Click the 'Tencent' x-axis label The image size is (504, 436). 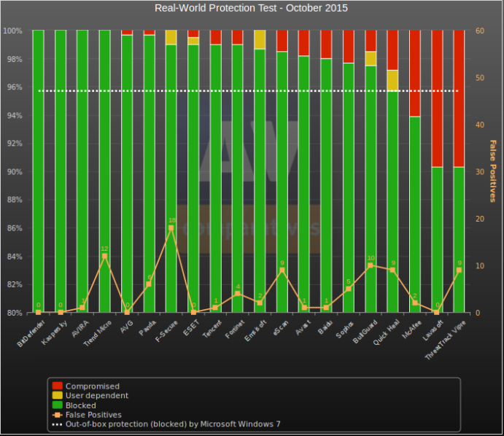[x=212, y=329]
